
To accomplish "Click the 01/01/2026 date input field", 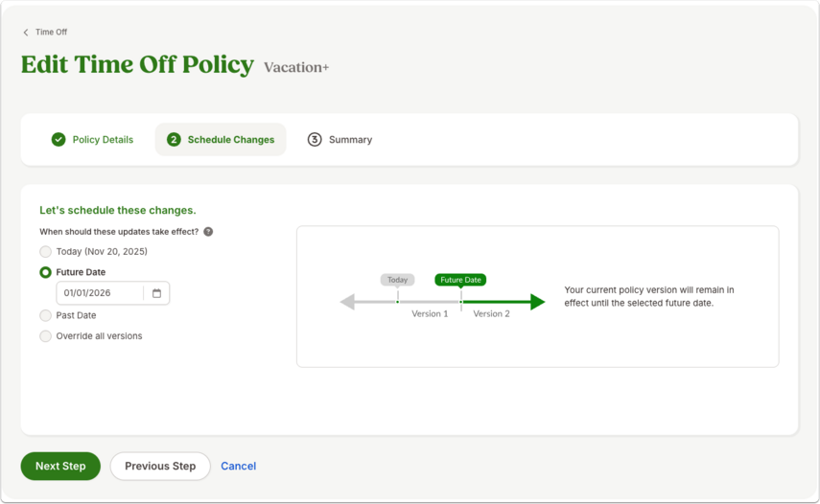I will tap(113, 293).
